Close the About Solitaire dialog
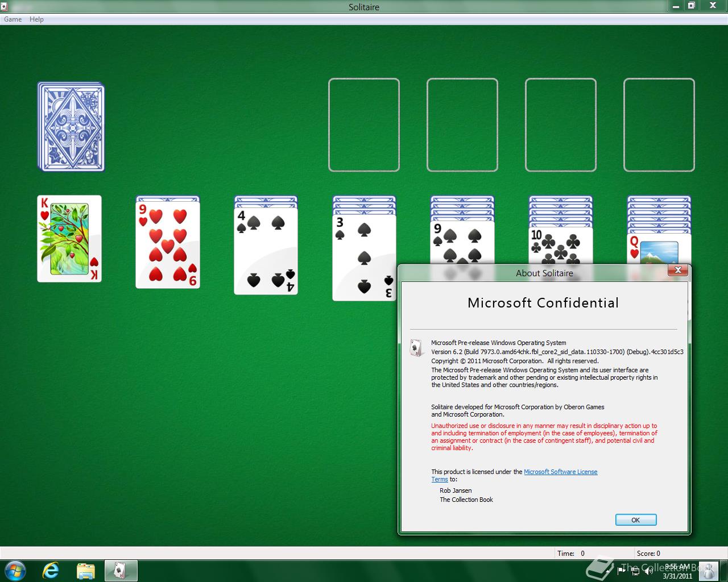The width and height of the screenshot is (728, 582). [677, 271]
